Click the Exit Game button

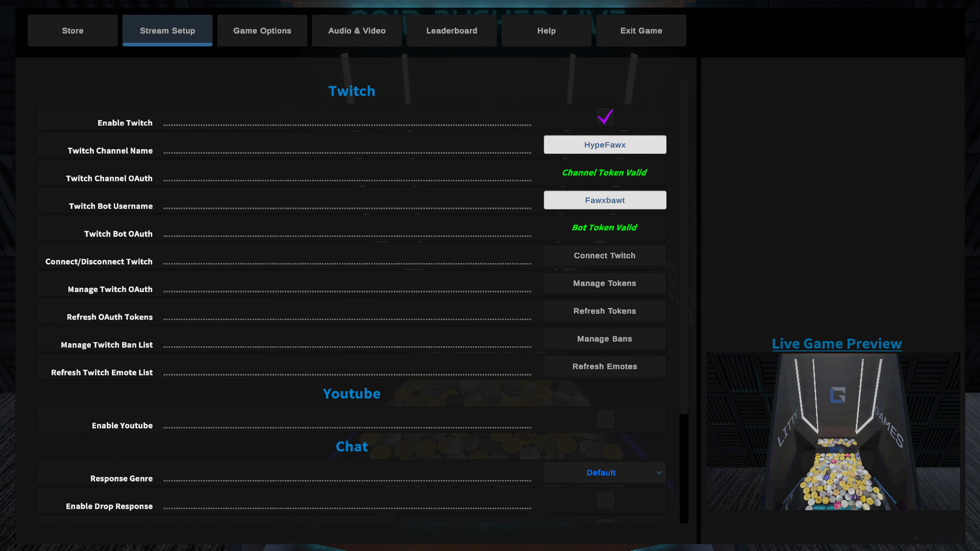point(641,31)
